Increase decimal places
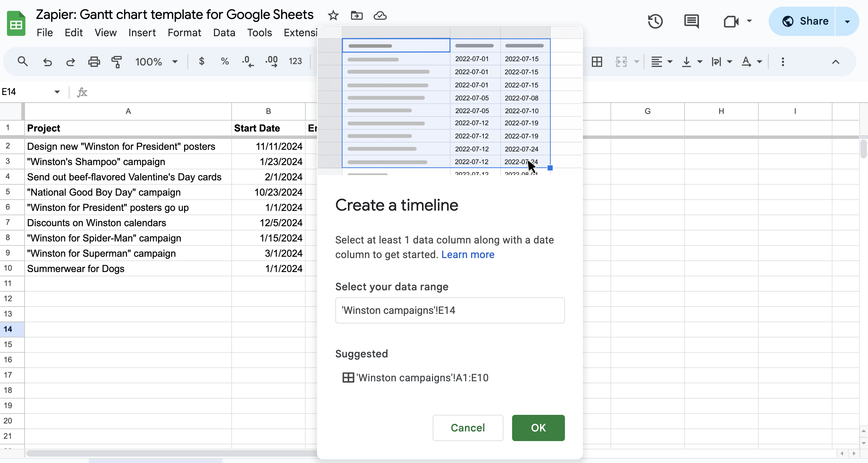 271,62
